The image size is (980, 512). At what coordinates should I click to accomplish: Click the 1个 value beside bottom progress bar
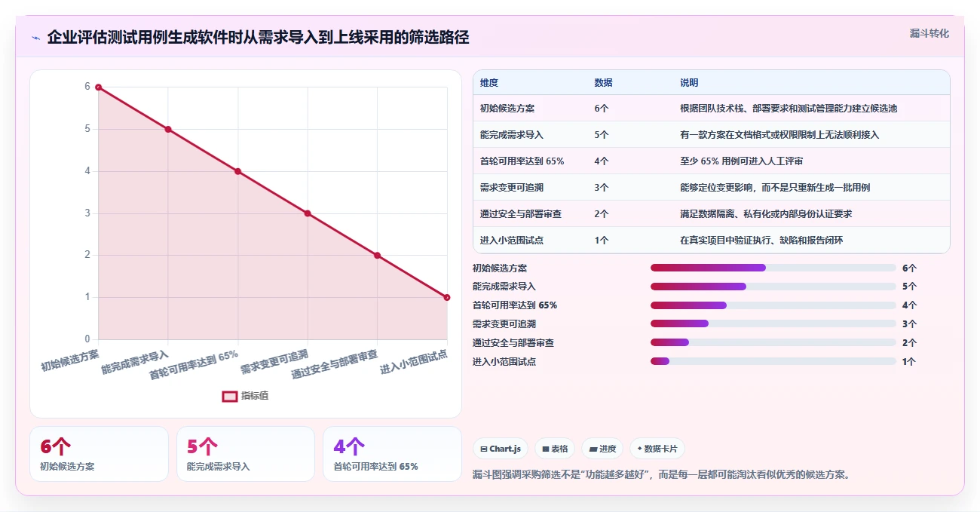point(909,361)
